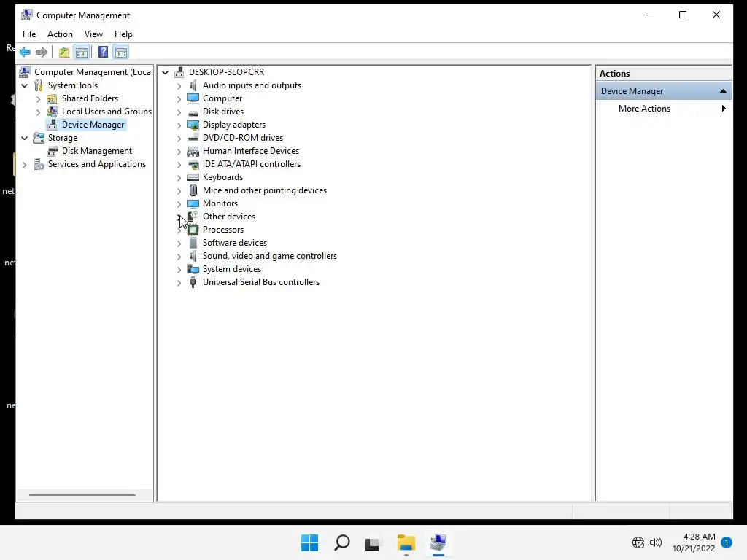This screenshot has width=747, height=560.
Task: Collapse the System Tools tree node
Action: click(x=24, y=86)
